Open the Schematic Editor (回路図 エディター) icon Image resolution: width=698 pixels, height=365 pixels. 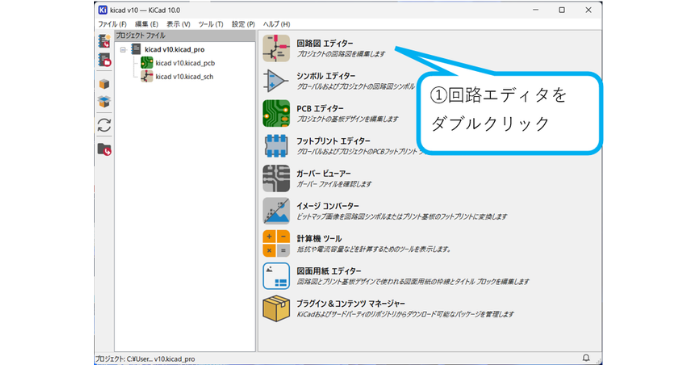(276, 48)
